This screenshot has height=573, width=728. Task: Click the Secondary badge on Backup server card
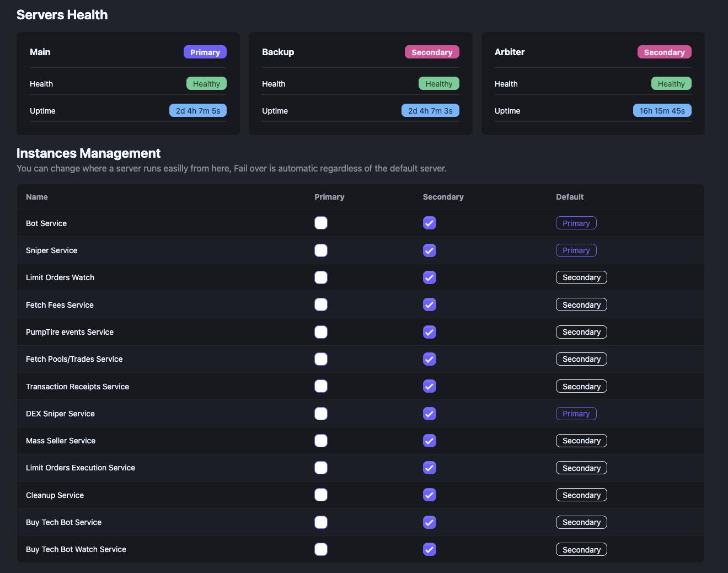pos(432,52)
